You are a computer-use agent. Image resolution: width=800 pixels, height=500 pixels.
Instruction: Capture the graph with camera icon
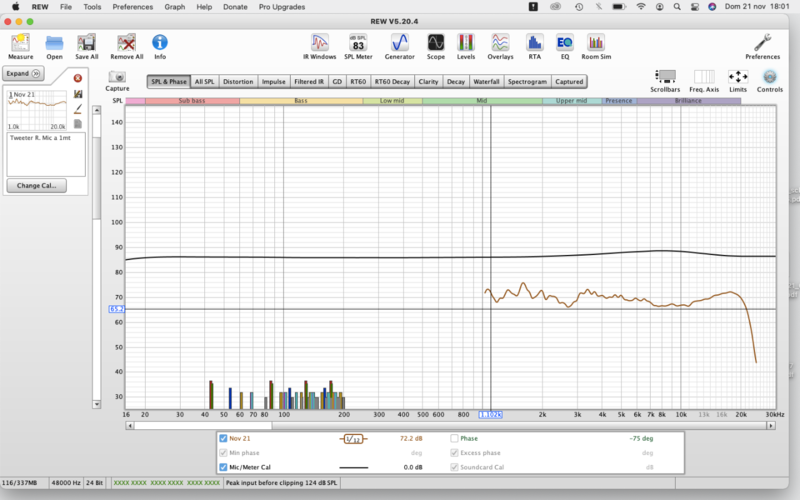coord(117,78)
